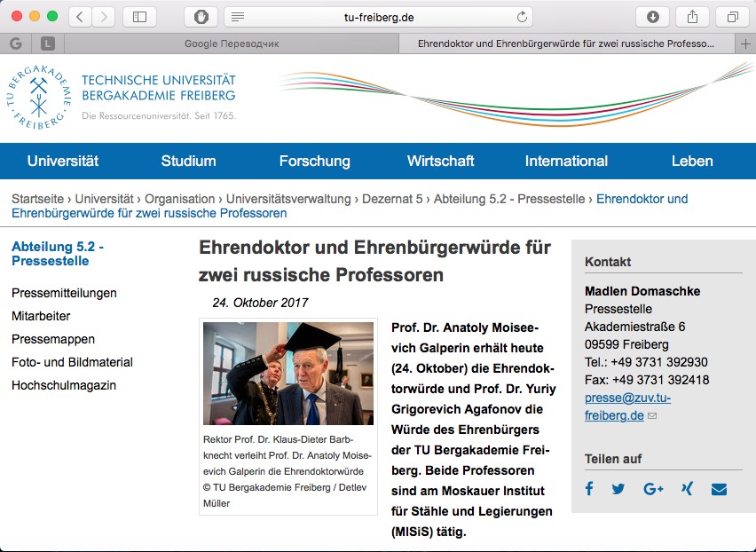Share the article on Xing
This screenshot has height=552, width=756.
tap(687, 489)
